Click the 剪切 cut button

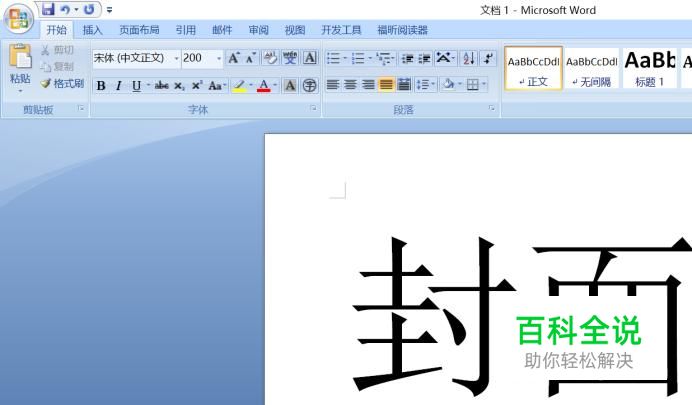(x=57, y=50)
